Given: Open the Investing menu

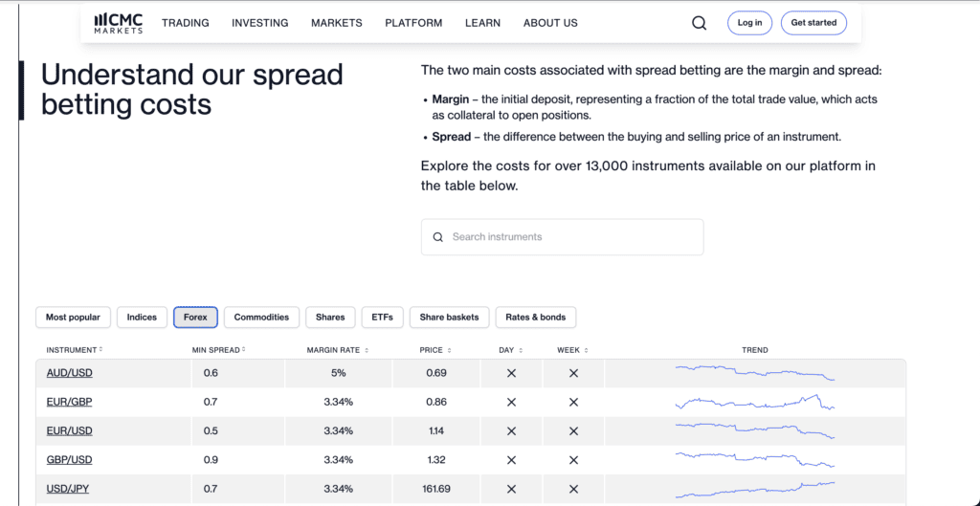Looking at the screenshot, I should pyautogui.click(x=260, y=23).
